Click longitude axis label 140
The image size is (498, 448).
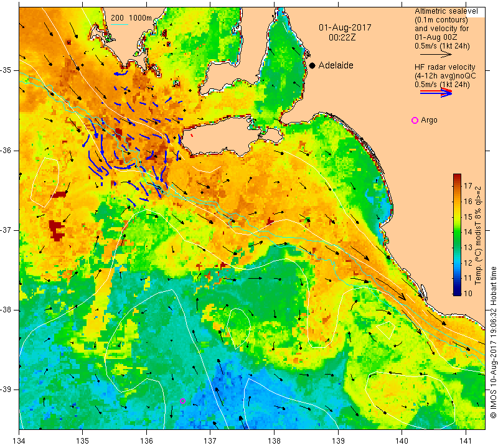[x=402, y=441]
